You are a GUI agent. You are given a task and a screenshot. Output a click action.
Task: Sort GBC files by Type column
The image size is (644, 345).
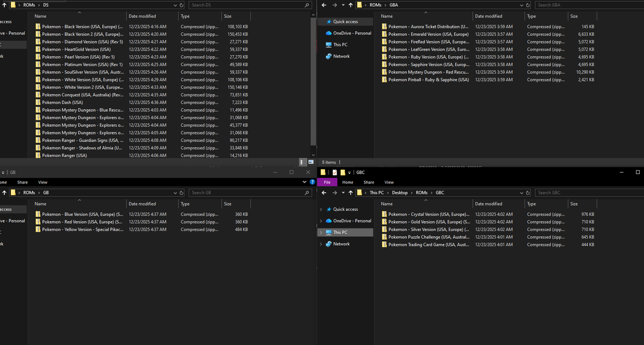(546, 204)
